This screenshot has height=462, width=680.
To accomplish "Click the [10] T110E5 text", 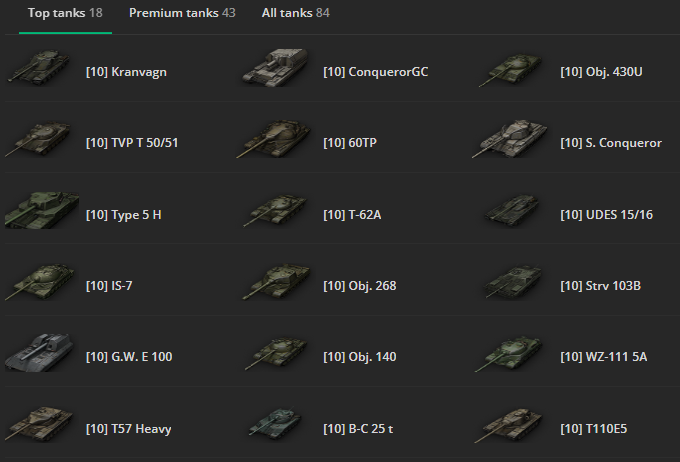I will 594,429.
